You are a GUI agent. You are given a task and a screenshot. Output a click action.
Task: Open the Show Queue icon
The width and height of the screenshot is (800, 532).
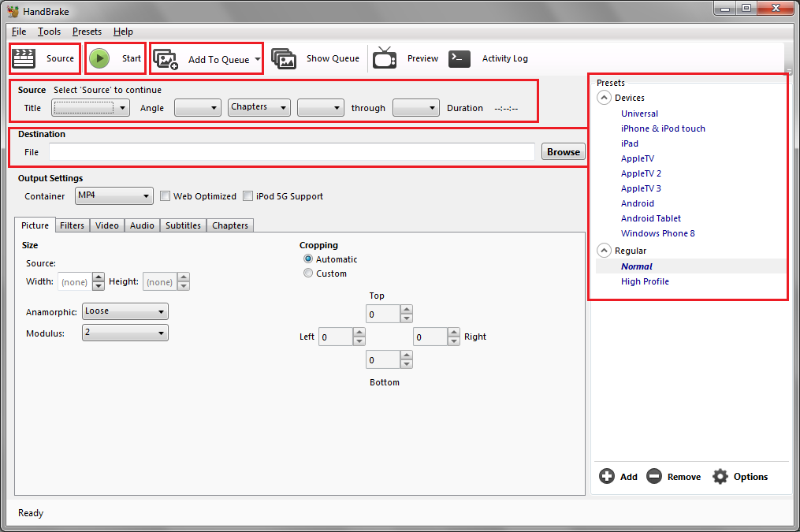tap(284, 58)
